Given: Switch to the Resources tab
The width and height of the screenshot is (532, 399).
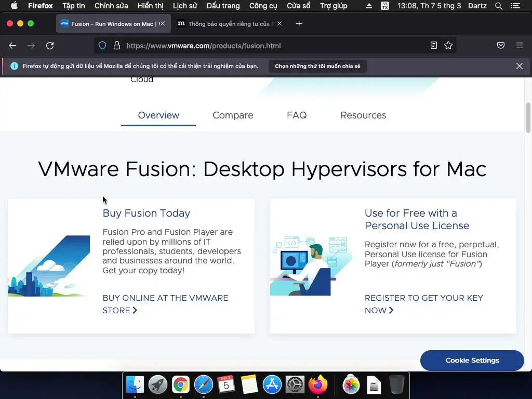Looking at the screenshot, I should [363, 115].
